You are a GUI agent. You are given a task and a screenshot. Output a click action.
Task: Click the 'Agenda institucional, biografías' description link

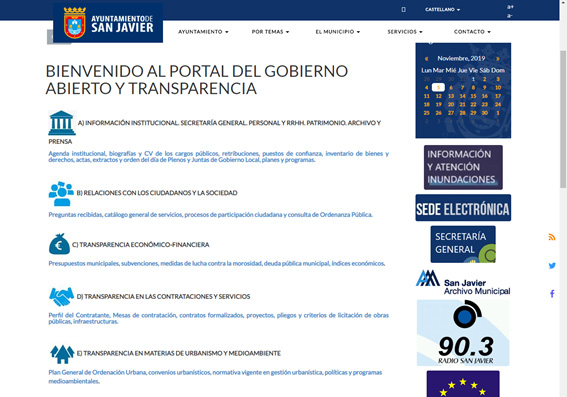[218, 157]
